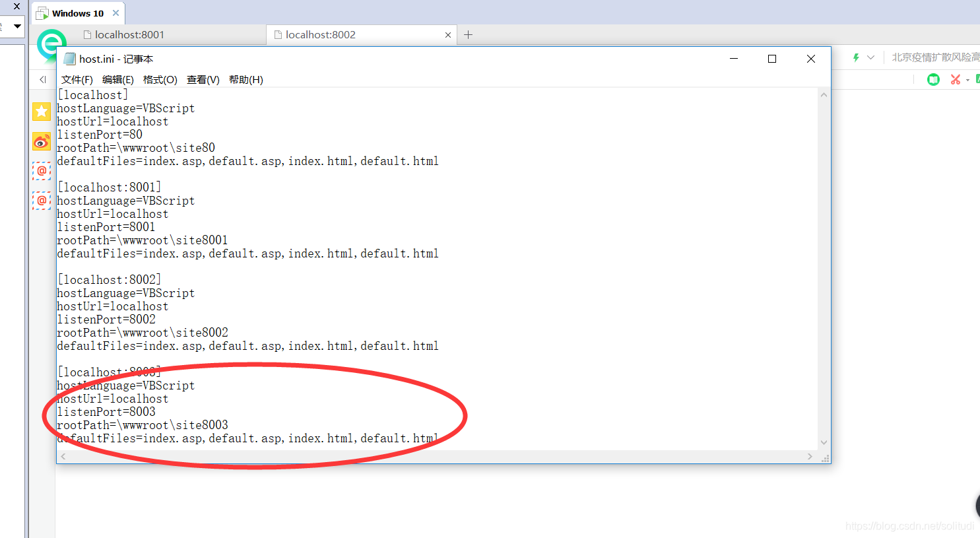The height and width of the screenshot is (538, 980).
Task: Maximize the host.ini Notepad window
Action: (x=772, y=59)
